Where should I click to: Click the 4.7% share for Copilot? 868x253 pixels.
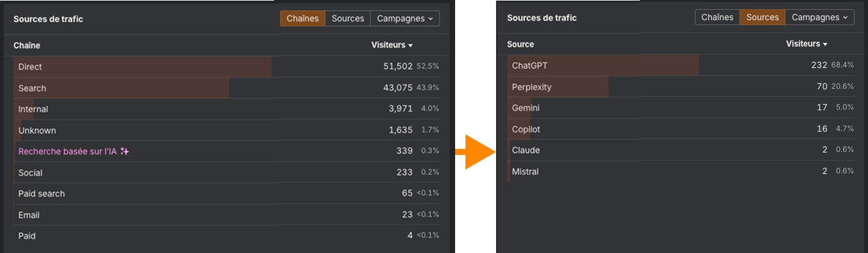click(x=845, y=129)
